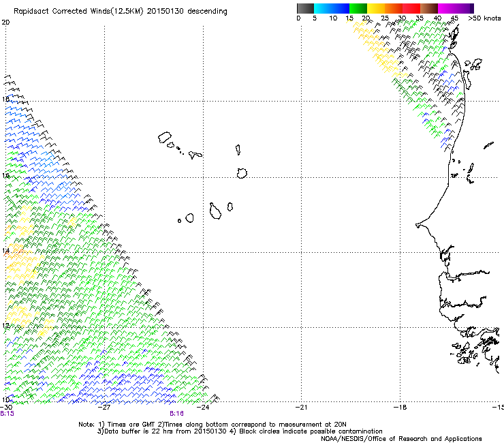The width and height of the screenshot is (504, 443).
Task: Click the pointed Cap-Vert peninsula on the coast
Action: pyautogui.click(x=419, y=225)
